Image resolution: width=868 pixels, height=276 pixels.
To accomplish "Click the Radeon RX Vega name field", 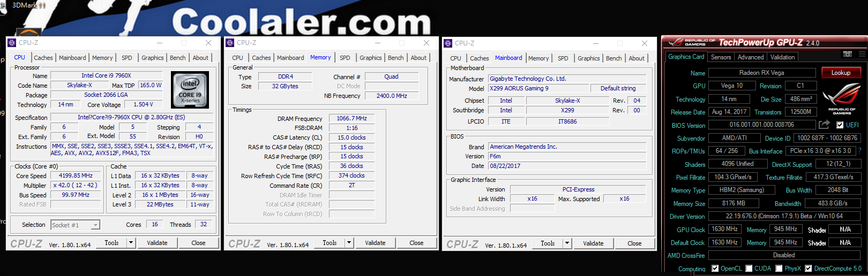I will (761, 73).
